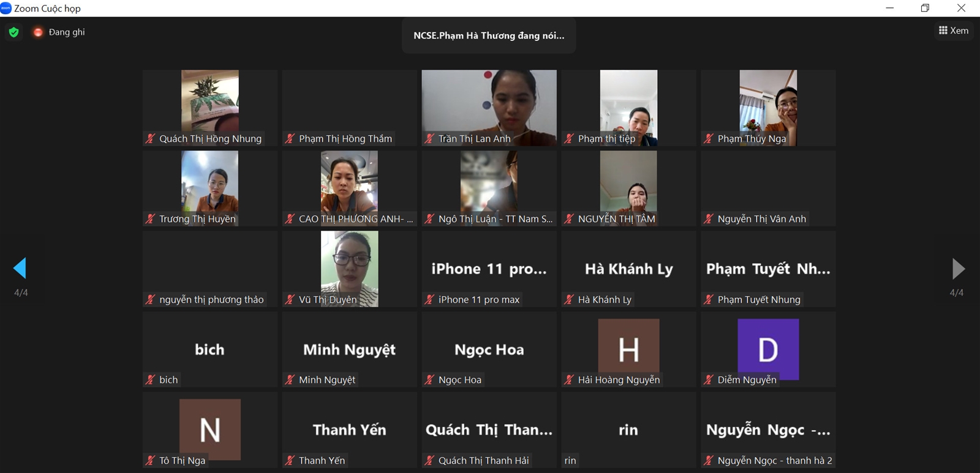Go to previous participant page arrow
The width and height of the screenshot is (980, 473).
click(x=20, y=268)
